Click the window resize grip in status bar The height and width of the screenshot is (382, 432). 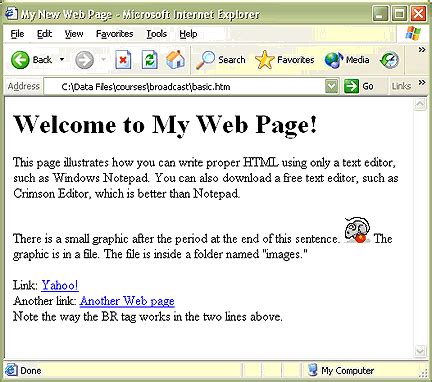423,373
